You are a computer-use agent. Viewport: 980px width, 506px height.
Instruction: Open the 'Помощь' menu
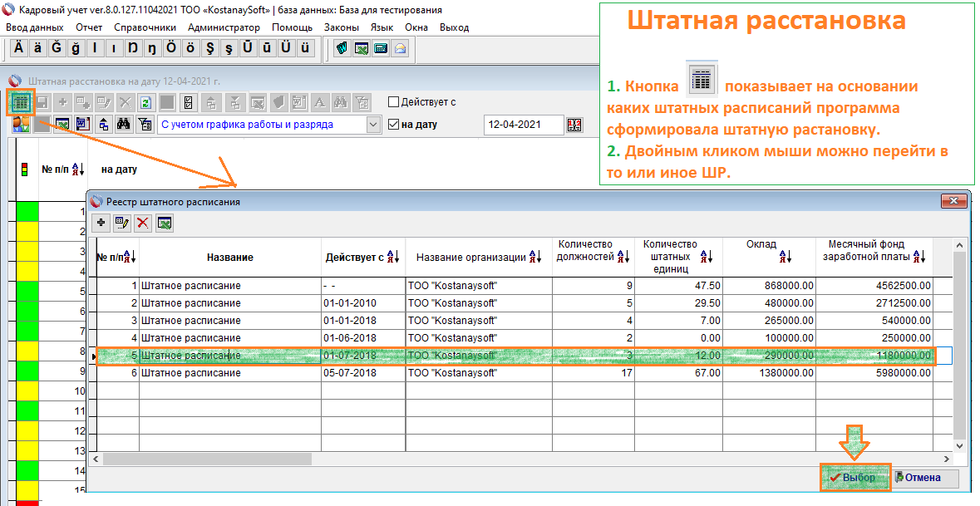pos(292,27)
